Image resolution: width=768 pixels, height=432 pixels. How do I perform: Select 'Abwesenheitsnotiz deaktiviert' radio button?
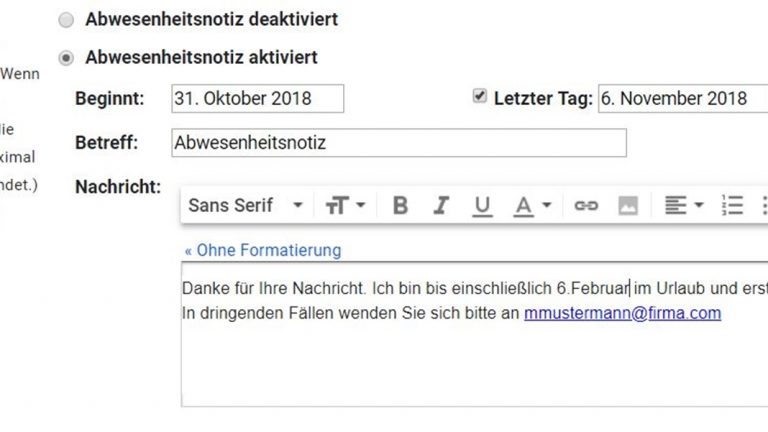click(x=66, y=20)
